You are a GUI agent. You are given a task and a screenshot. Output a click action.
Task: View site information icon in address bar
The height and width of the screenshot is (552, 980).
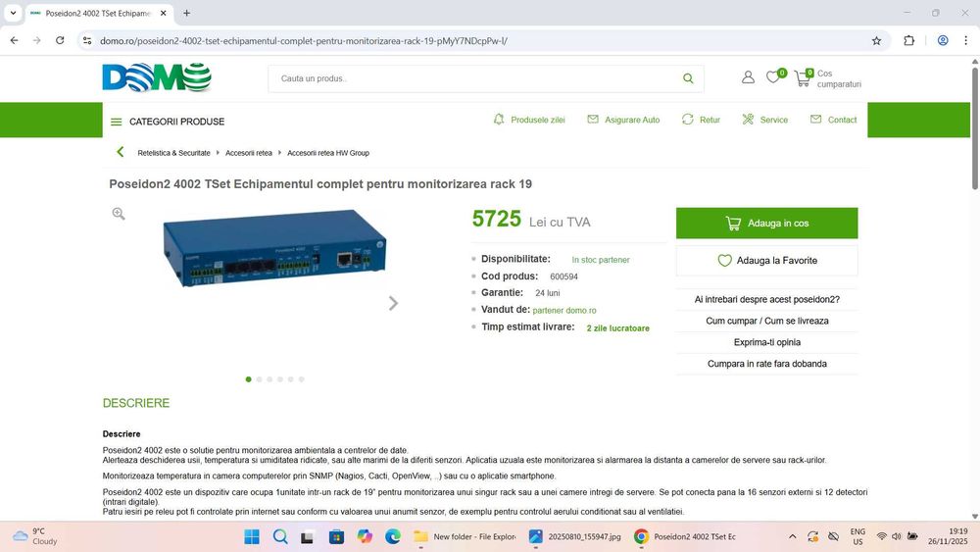87,40
